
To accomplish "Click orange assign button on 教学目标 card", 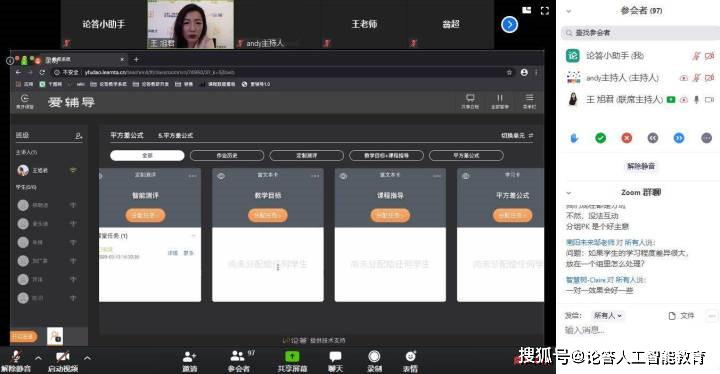I will [x=268, y=215].
